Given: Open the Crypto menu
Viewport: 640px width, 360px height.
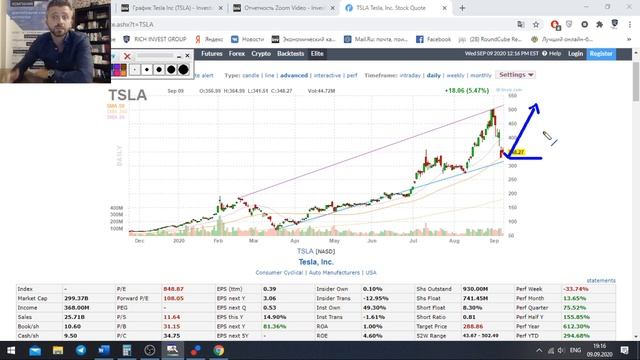Looking at the screenshot, I should tap(261, 54).
